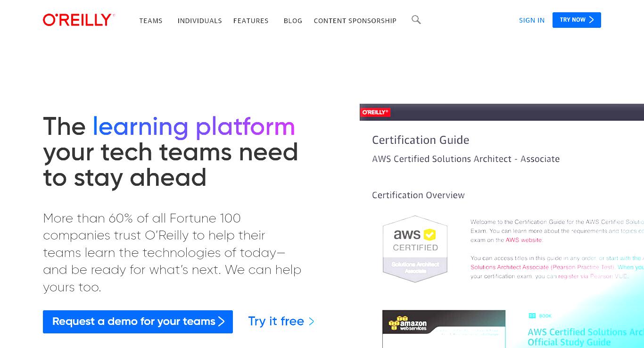Click the Amazon Web Services book cover

click(444, 329)
